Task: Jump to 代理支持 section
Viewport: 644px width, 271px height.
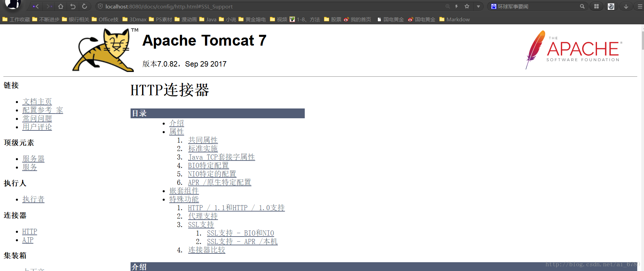Action: (x=203, y=216)
